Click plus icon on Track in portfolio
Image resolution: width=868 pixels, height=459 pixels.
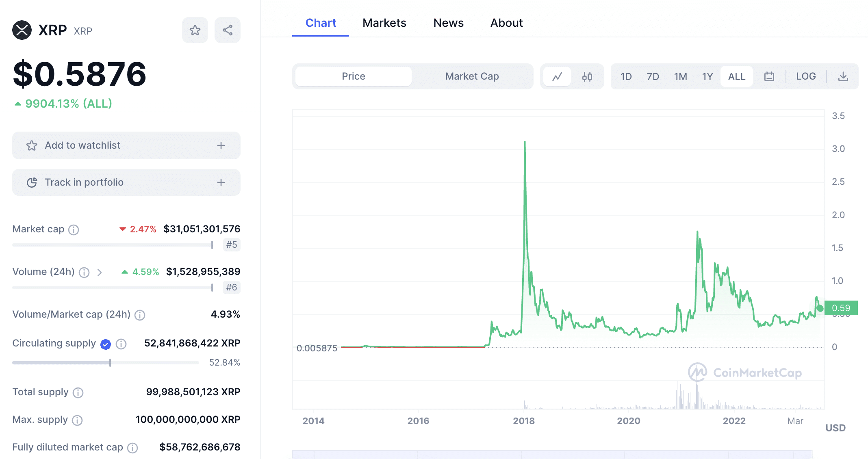(221, 182)
